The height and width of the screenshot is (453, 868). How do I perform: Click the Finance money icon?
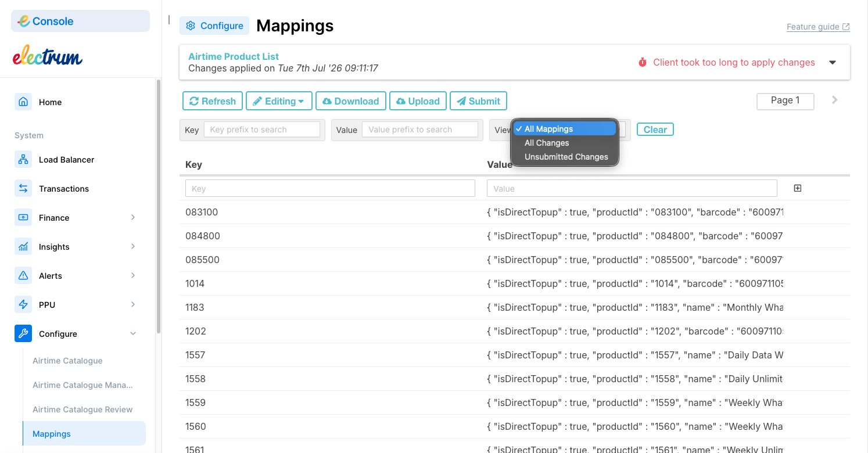23,217
